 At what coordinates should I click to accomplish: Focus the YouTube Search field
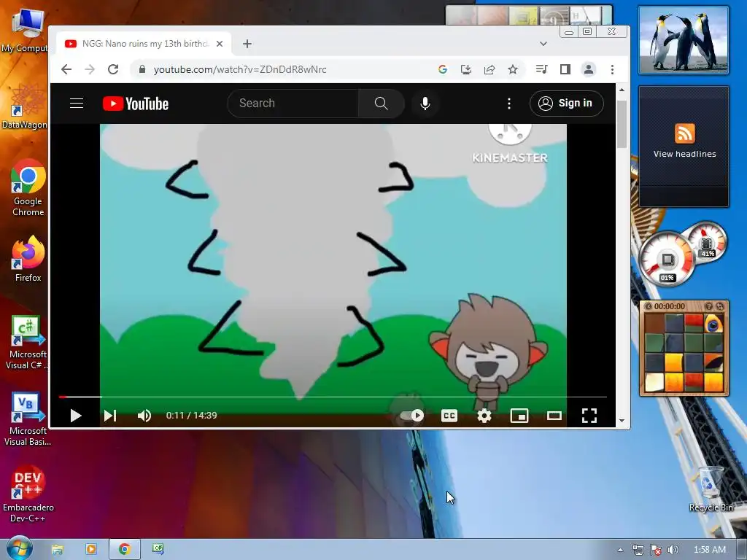click(x=293, y=104)
